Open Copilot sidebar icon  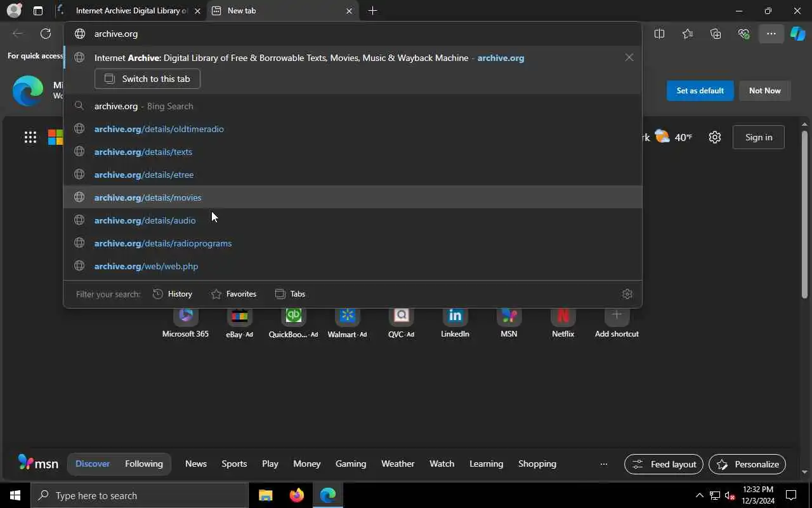coord(798,34)
